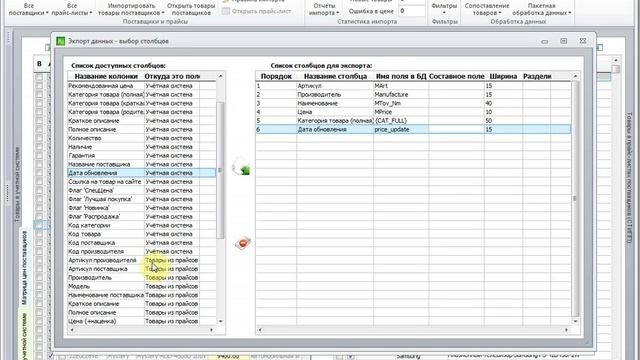Image resolution: width=640 pixels, height=360 pixels.
Task: Select 'Производитель' in available columns list
Action: click(142, 278)
